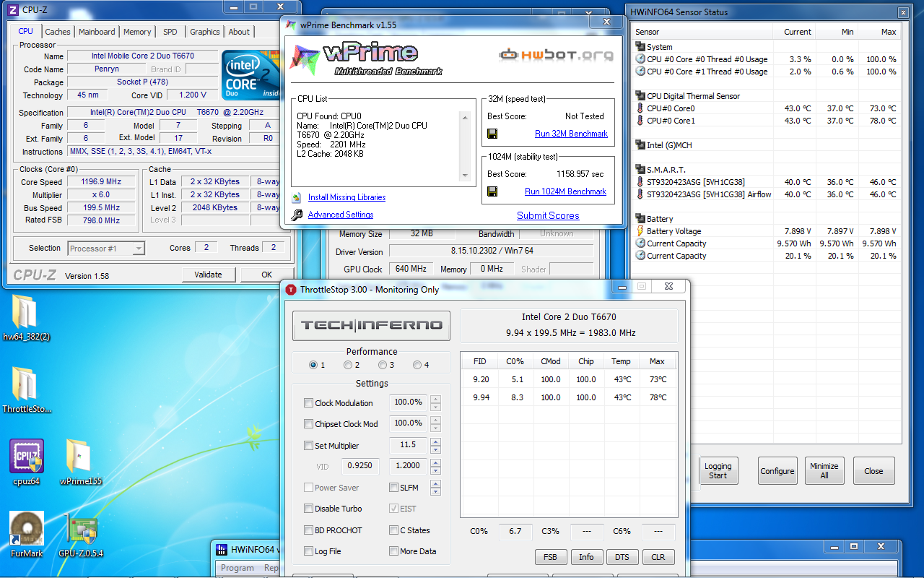Viewport: 924px width, 578px height.
Task: Click the System computer icon in HWiNFO64 sensors
Action: (640, 47)
